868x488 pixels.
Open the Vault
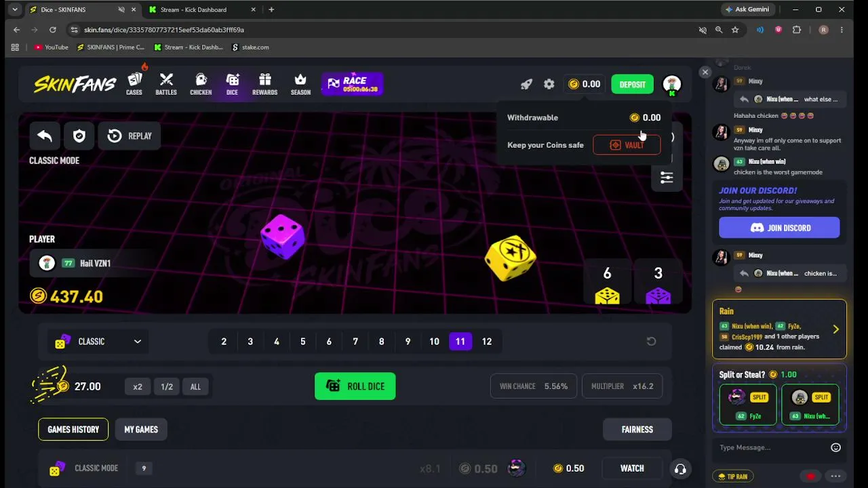tap(627, 145)
